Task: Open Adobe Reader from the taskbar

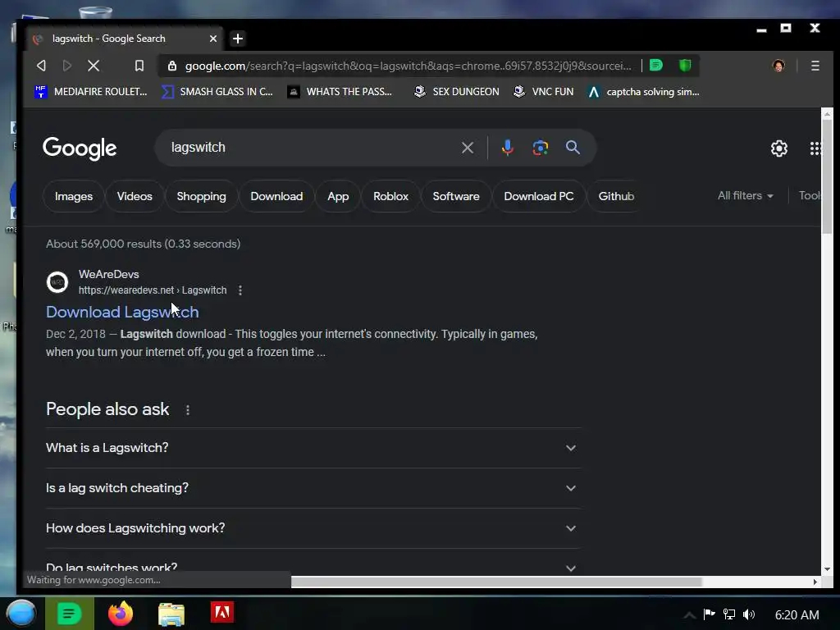Action: tap(221, 613)
